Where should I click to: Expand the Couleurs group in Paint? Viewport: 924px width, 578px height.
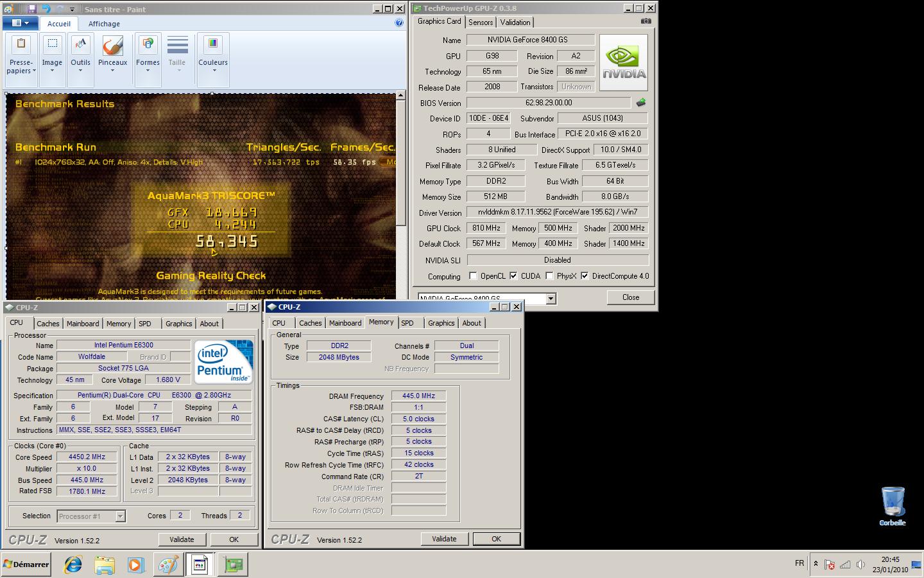pyautogui.click(x=213, y=61)
